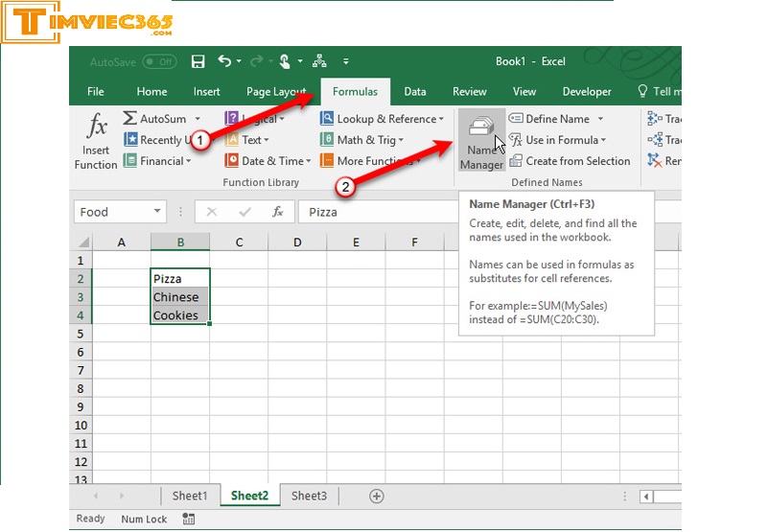Click the Cancel X icon in the formula bar

(x=212, y=212)
